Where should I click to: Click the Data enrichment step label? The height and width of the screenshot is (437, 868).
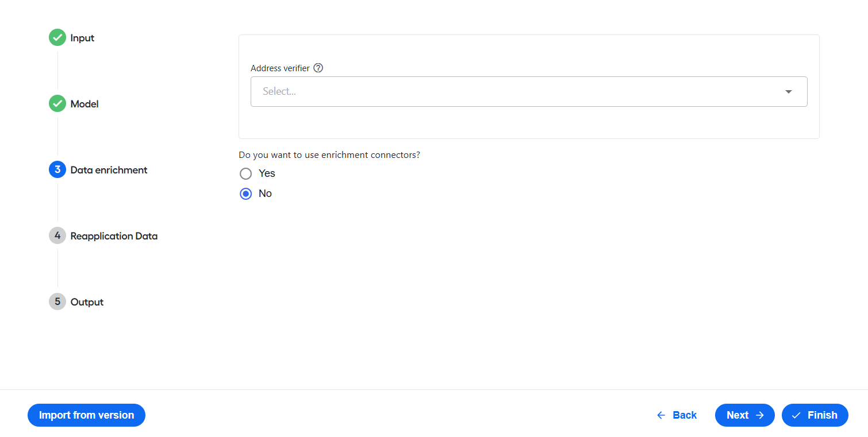[x=109, y=170]
